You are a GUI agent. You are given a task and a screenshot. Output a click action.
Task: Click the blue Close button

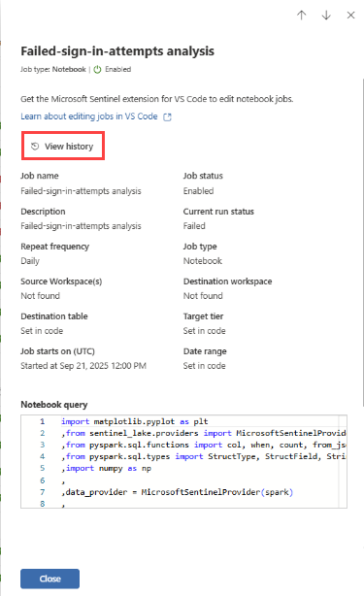click(x=50, y=579)
